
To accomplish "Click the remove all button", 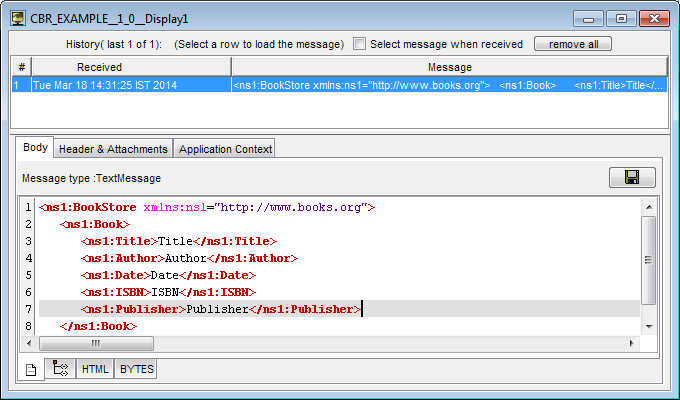I will click(573, 44).
